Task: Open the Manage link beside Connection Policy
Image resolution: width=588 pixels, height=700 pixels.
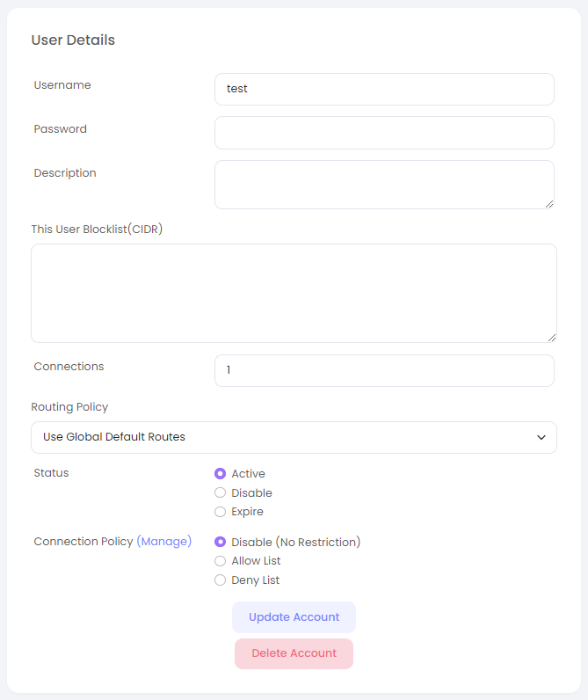Action: (163, 542)
